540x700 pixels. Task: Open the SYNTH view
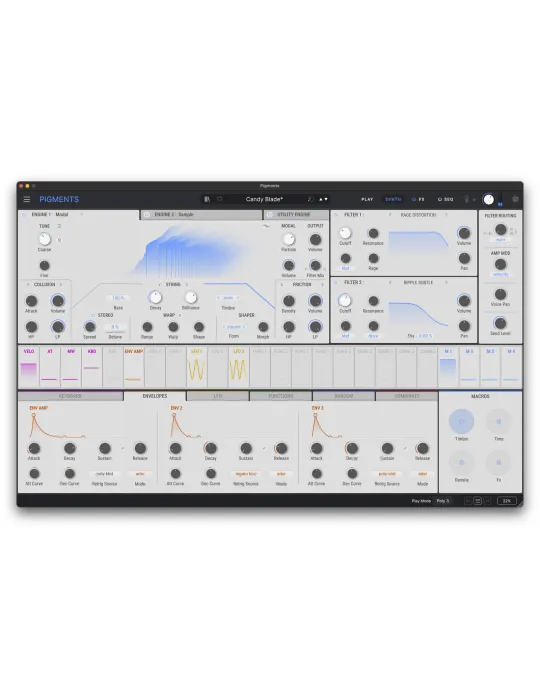click(393, 200)
